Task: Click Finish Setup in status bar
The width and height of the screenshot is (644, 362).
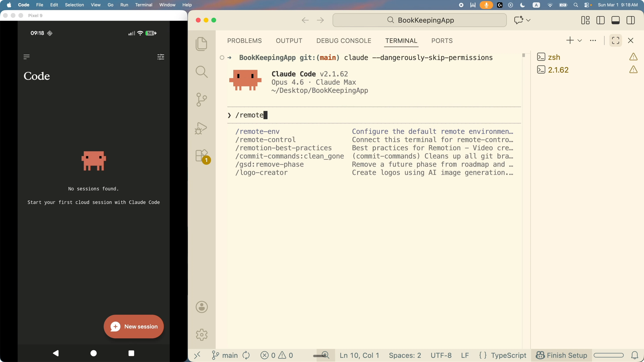Action: point(562,355)
